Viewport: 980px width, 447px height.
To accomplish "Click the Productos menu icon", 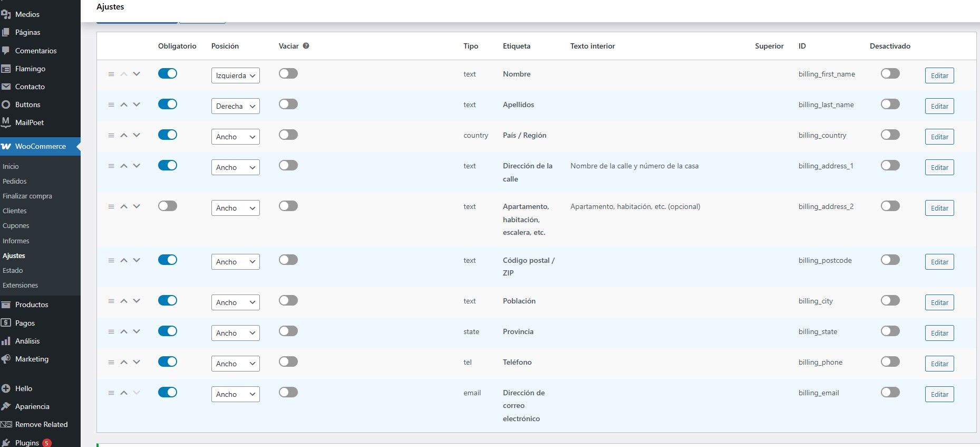I will [6, 305].
